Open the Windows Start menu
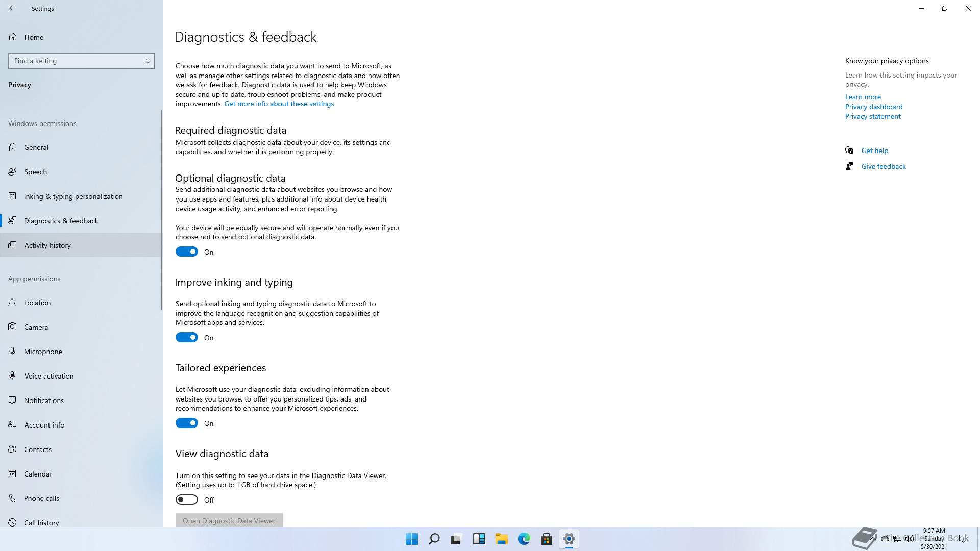 click(412, 539)
